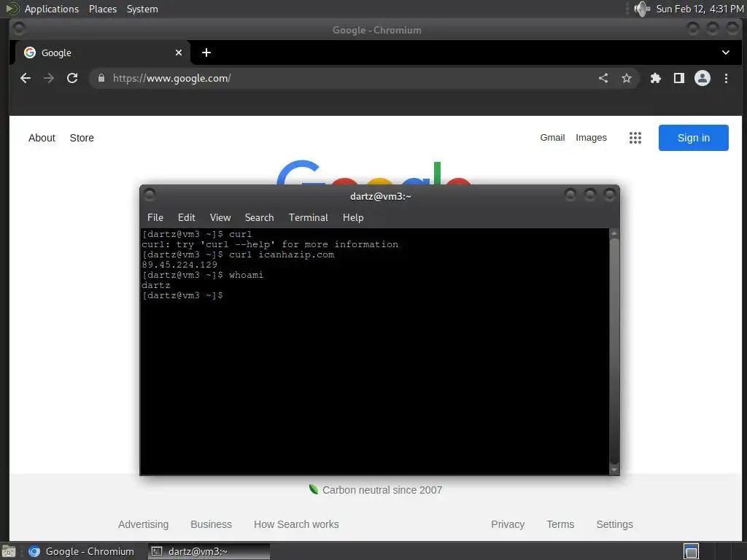Click the volume speaker icon

(642, 9)
